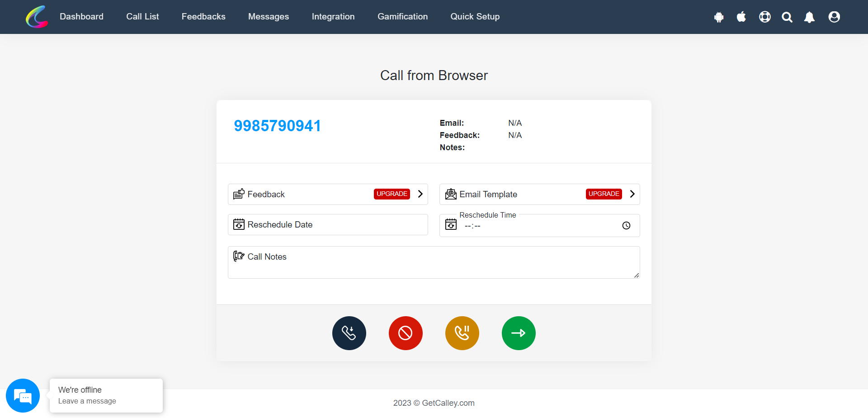Click the Leave a message popup
The image size is (868, 418).
(106, 395)
